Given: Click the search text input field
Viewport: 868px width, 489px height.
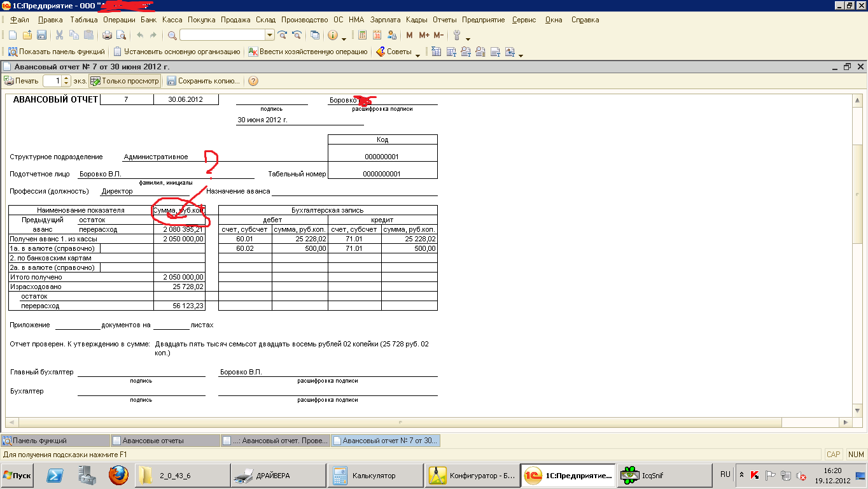Looking at the screenshot, I should click(221, 35).
